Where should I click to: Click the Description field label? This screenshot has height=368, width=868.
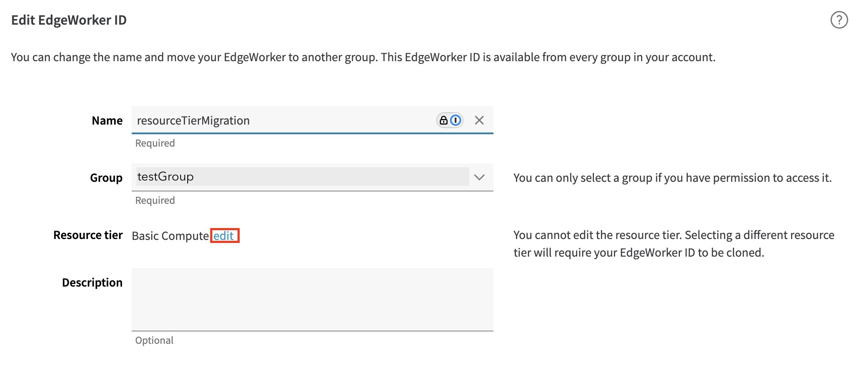92,283
